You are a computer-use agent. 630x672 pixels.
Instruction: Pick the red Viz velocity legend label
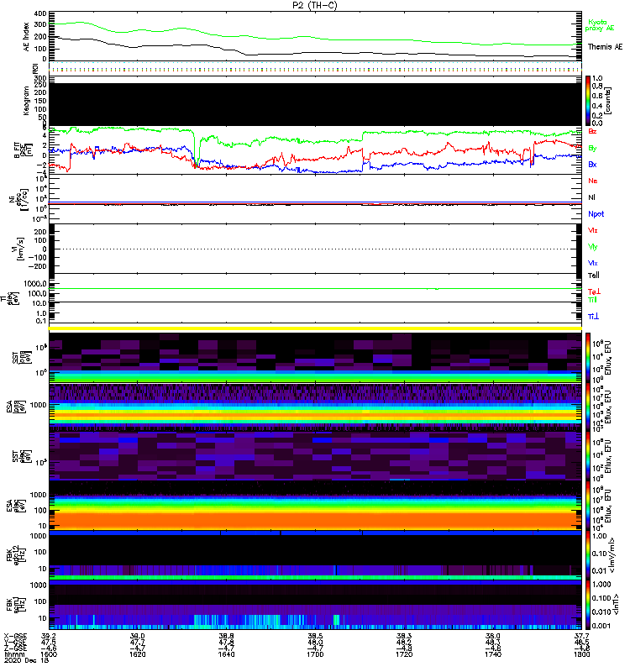point(593,230)
